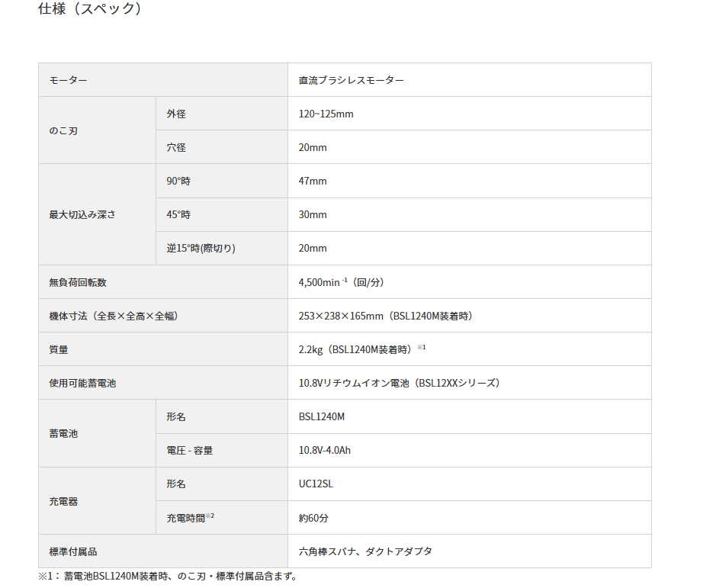Click the のこ刃 section label
Screen dimensions: 716x588
point(65,130)
